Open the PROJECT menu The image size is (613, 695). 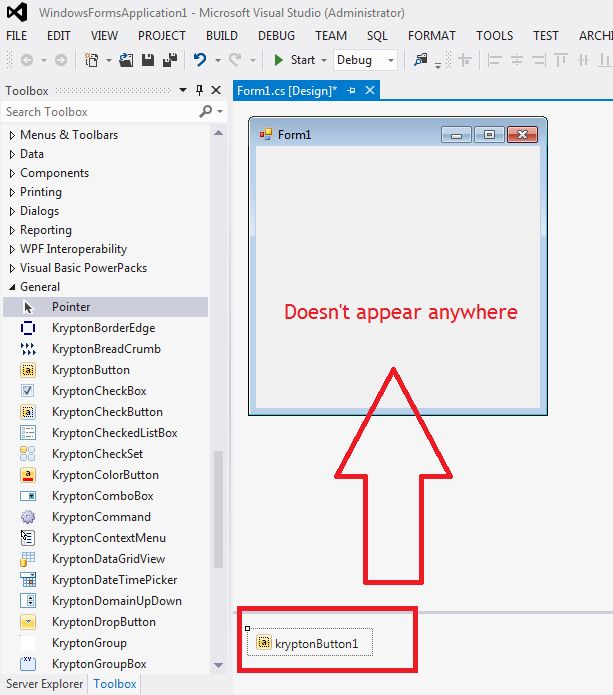162,35
